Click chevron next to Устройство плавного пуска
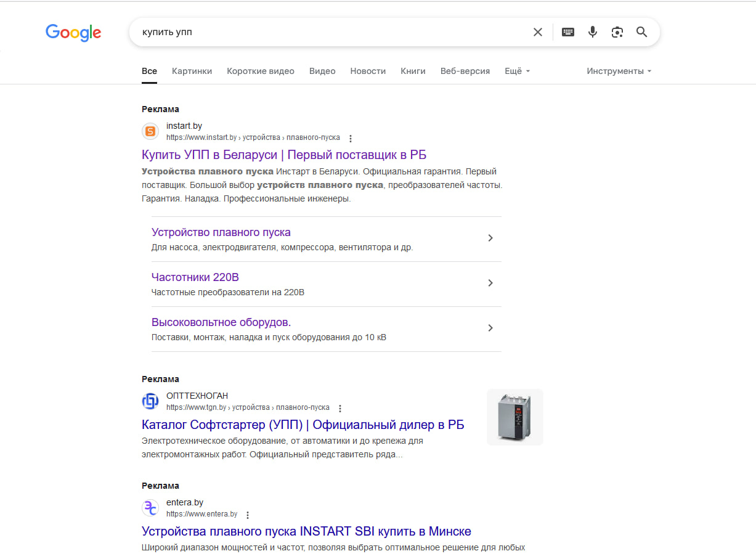This screenshot has width=756, height=559. point(490,238)
